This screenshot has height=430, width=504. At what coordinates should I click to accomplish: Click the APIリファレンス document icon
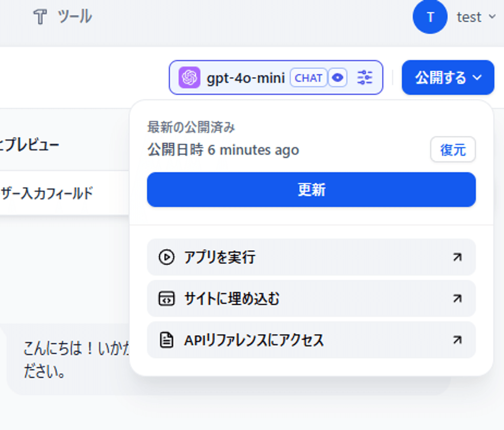click(167, 341)
